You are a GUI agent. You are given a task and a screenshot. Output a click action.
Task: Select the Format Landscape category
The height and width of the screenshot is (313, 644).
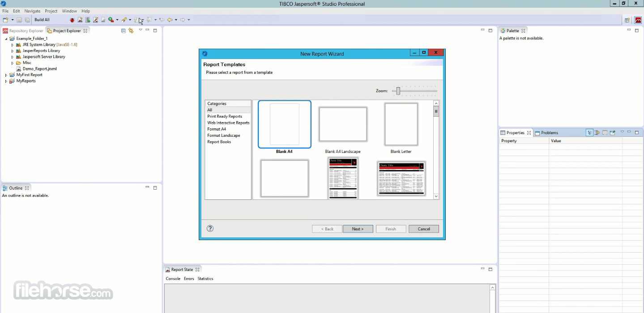[x=224, y=135]
